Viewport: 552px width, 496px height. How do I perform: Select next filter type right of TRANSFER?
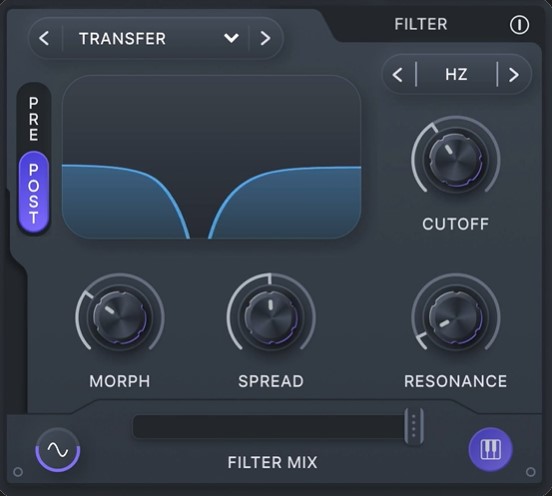[265, 38]
